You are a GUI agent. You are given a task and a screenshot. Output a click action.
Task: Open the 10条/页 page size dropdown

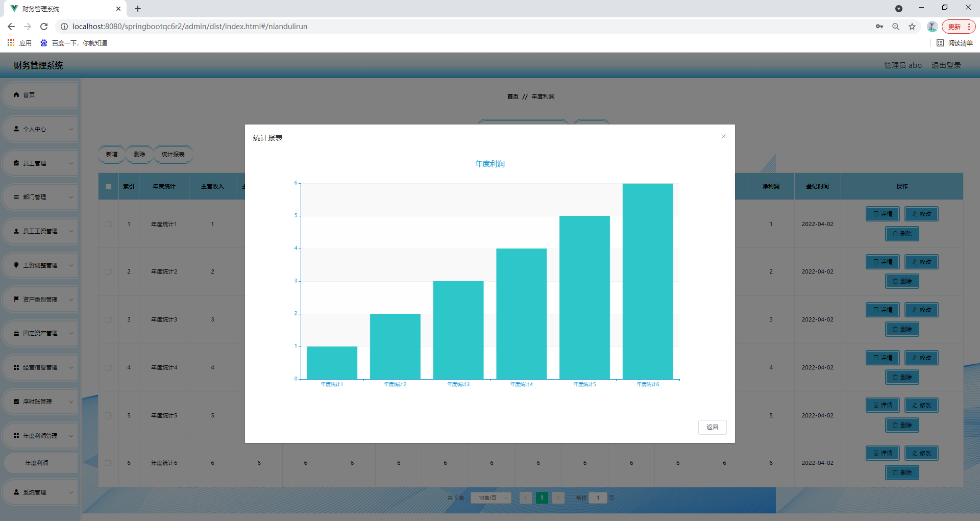pos(491,498)
